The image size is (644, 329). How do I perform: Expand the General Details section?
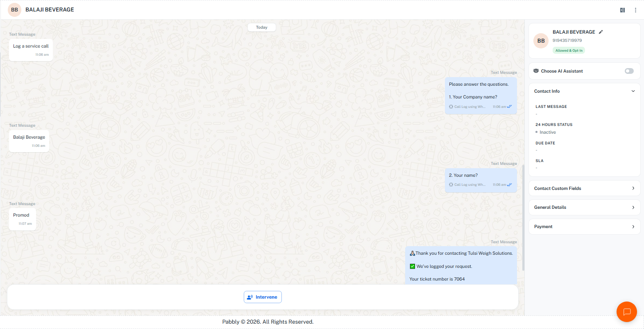pyautogui.click(x=584, y=207)
